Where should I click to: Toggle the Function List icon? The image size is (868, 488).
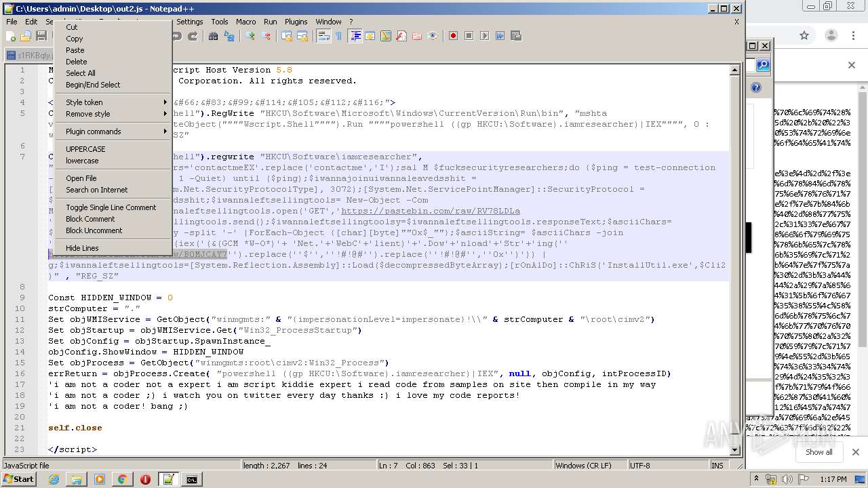pos(401,36)
